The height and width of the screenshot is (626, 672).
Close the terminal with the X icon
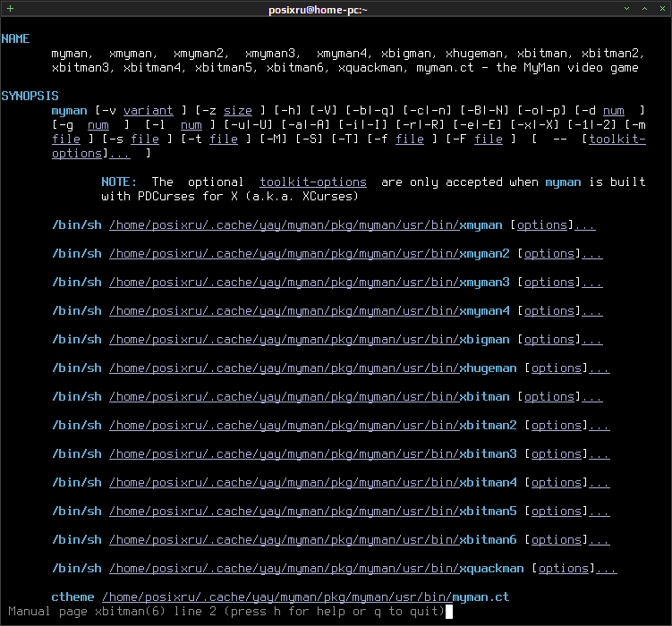coord(662,9)
